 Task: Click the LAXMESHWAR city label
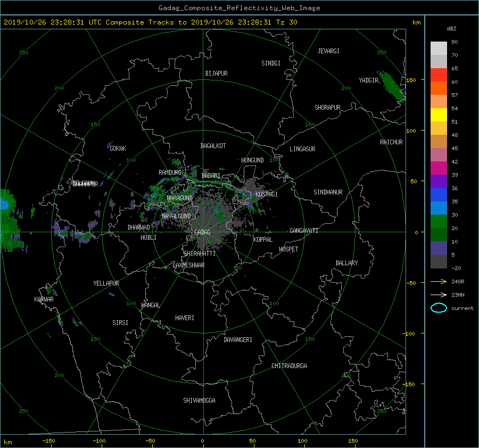click(x=188, y=265)
